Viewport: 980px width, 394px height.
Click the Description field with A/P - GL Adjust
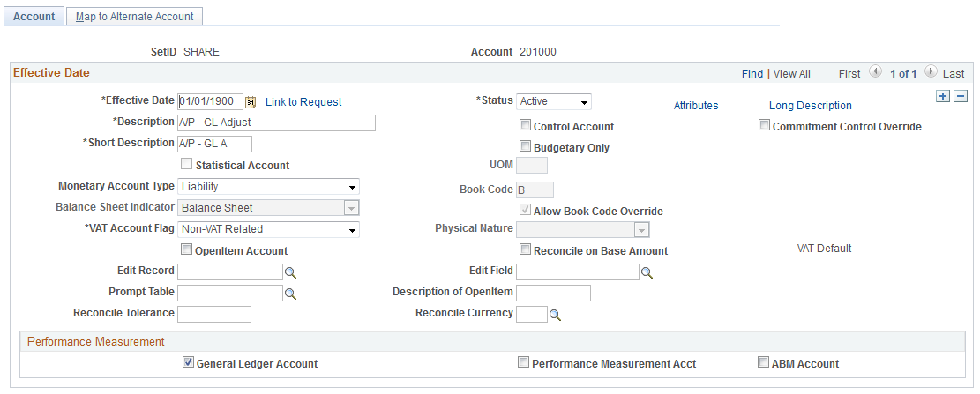click(276, 123)
